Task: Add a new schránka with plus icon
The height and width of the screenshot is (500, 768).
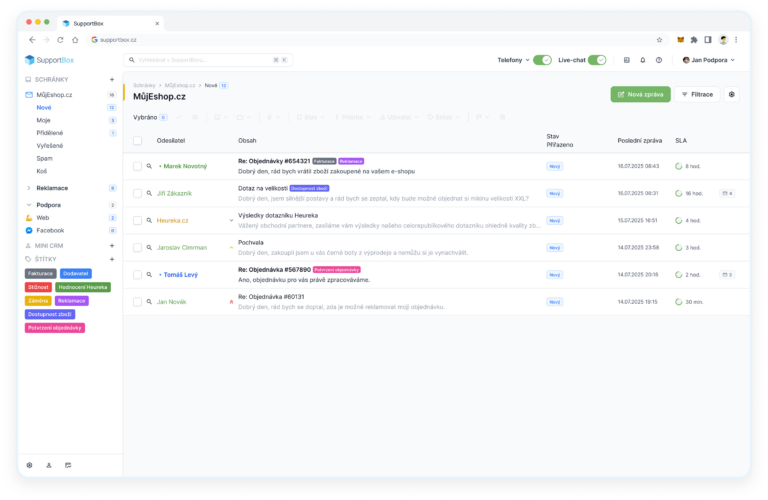Action: click(112, 79)
